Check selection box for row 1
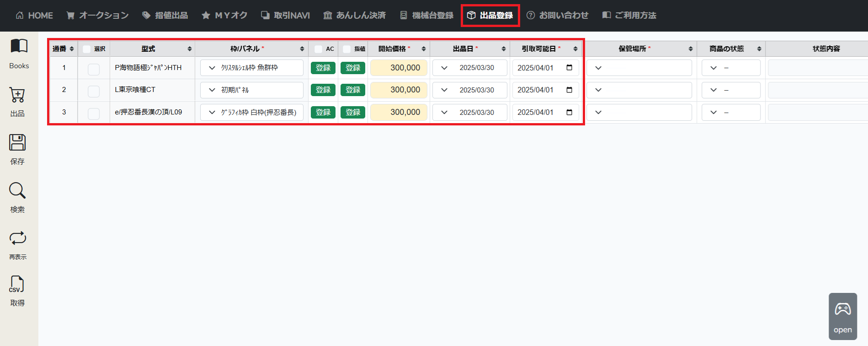This screenshot has width=868, height=346. click(94, 69)
